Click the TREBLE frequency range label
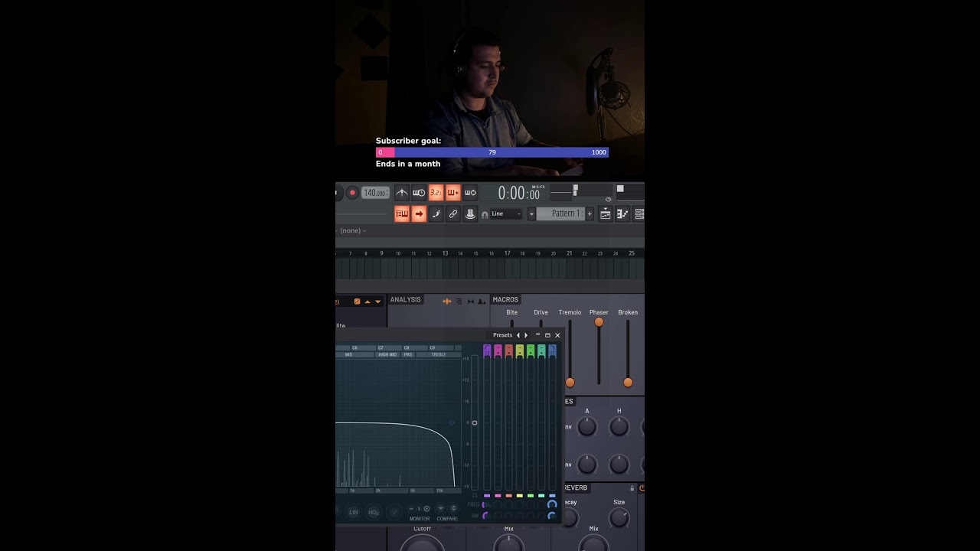Screen dimensions: 980x551 pyautogui.click(x=439, y=355)
